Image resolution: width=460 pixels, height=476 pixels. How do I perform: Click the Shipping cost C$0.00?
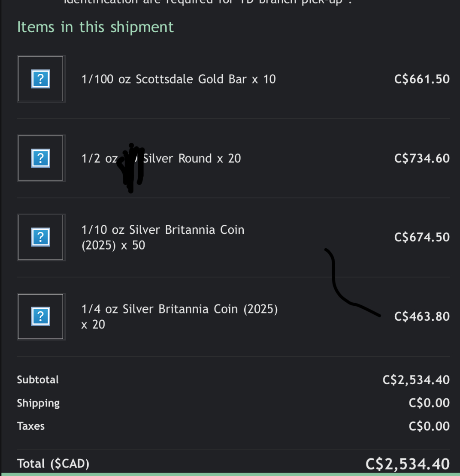click(x=429, y=403)
